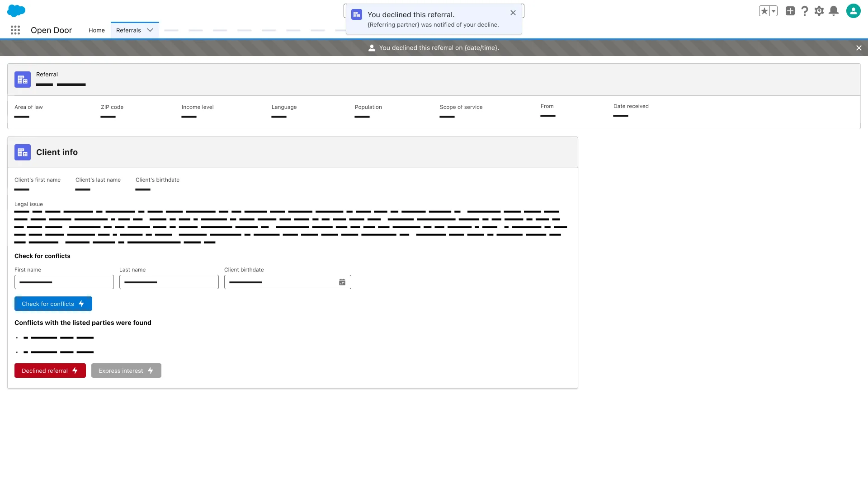Click the 'Population' field label
Screen dimensions: 868x488
point(368,107)
